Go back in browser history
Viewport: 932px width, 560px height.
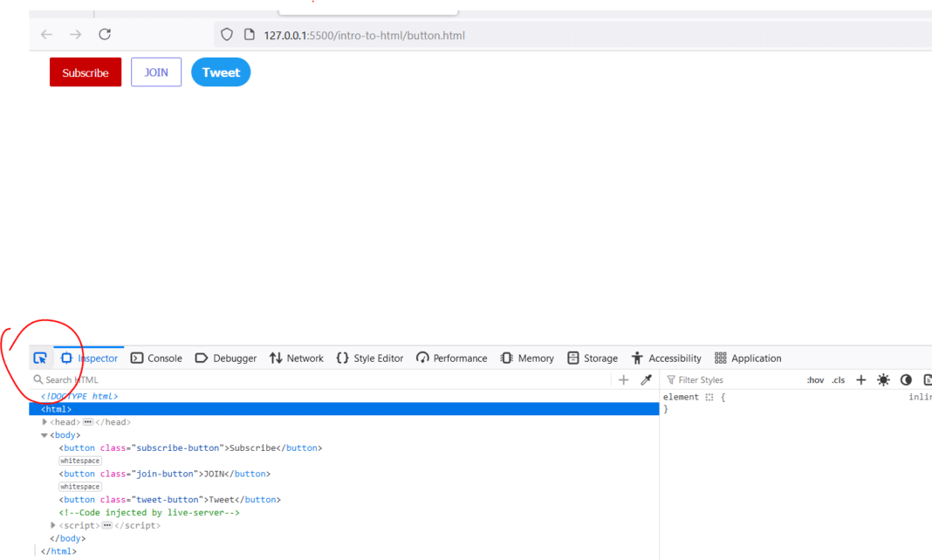click(46, 34)
